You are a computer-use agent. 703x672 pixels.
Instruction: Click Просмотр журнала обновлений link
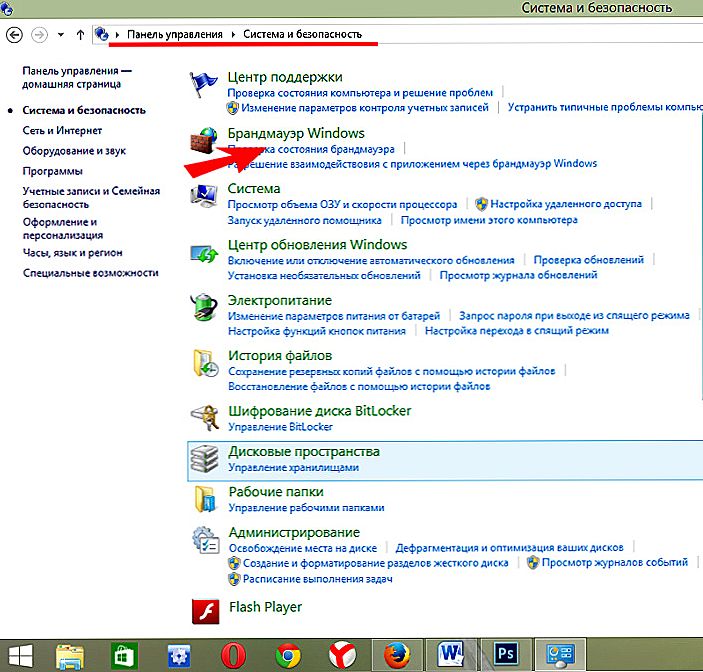coord(518,275)
